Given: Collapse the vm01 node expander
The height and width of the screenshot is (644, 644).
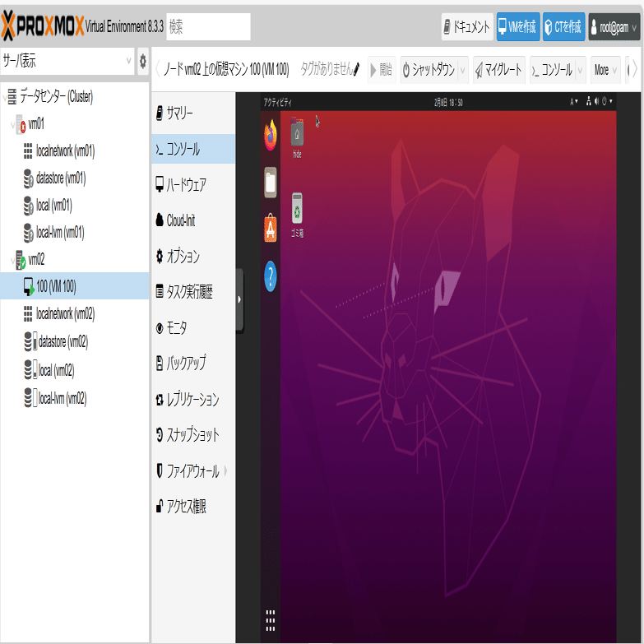Looking at the screenshot, I should click(12, 124).
